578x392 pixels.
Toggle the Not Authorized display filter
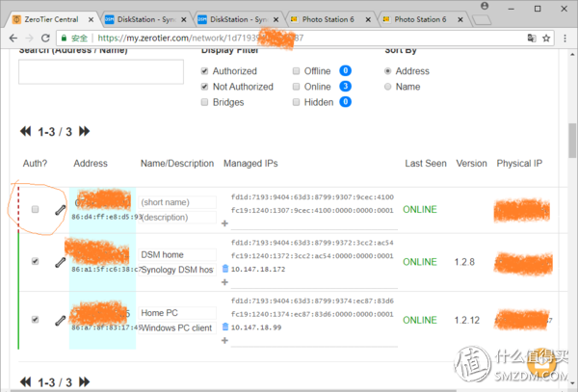coord(204,87)
